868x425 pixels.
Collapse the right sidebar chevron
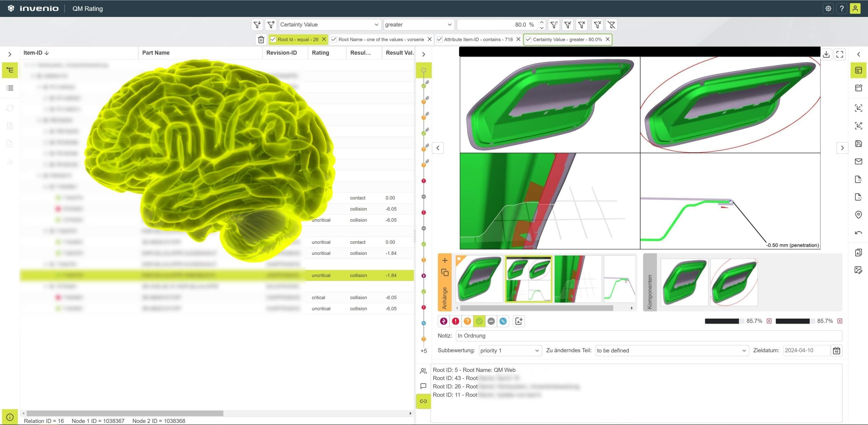tap(859, 54)
